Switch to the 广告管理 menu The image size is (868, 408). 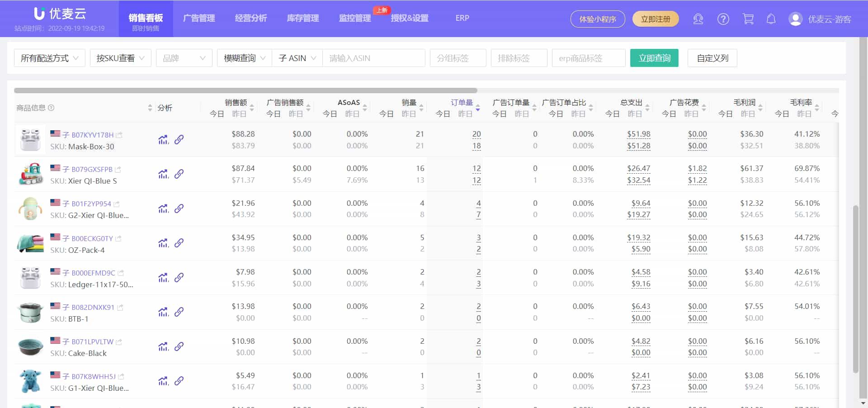199,18
